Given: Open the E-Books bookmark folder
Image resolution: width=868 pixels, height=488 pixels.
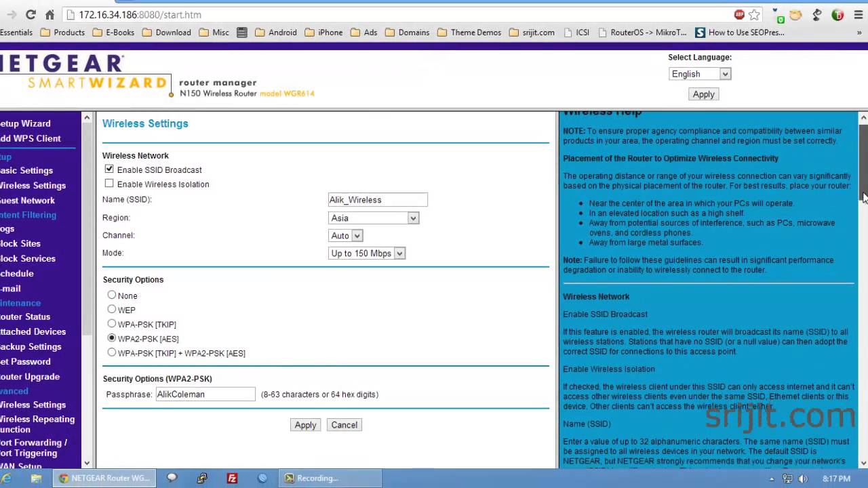Looking at the screenshot, I should [113, 32].
